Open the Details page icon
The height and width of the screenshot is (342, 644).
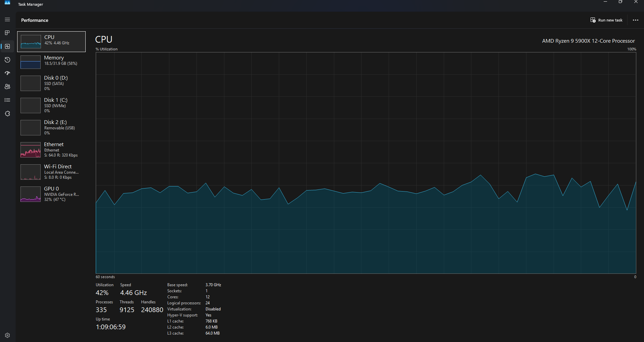point(7,100)
